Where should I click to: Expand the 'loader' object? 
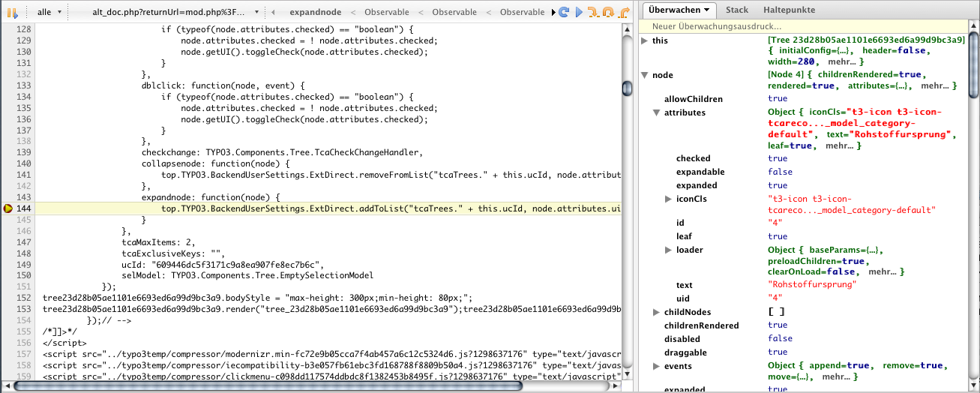pyautogui.click(x=668, y=250)
